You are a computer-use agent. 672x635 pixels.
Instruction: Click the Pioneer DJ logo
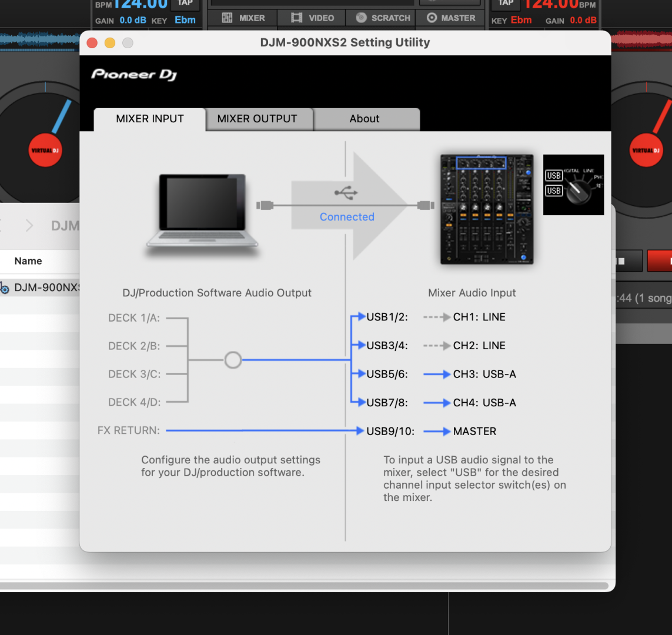point(133,75)
